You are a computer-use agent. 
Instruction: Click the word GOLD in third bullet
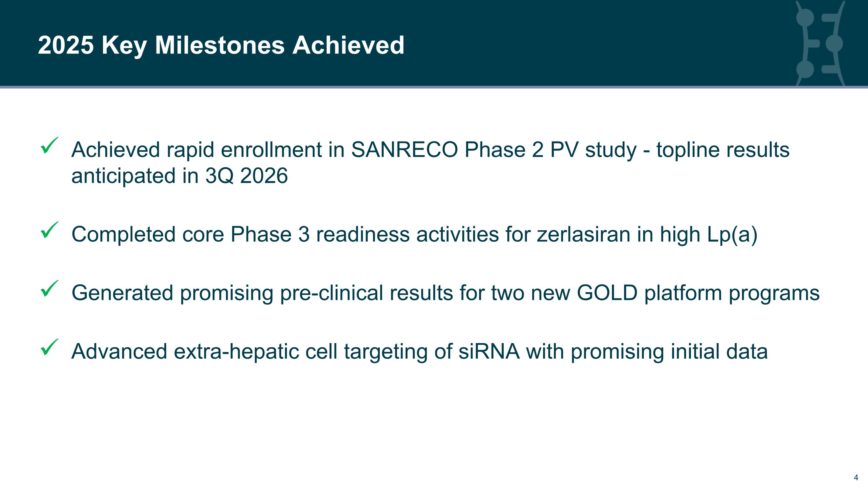click(x=607, y=293)
